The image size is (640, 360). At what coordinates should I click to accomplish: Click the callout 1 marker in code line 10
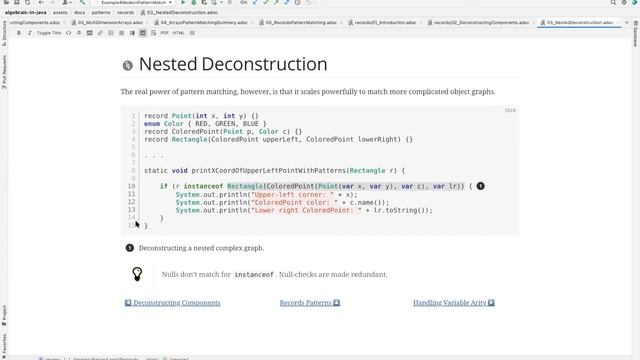click(x=480, y=186)
